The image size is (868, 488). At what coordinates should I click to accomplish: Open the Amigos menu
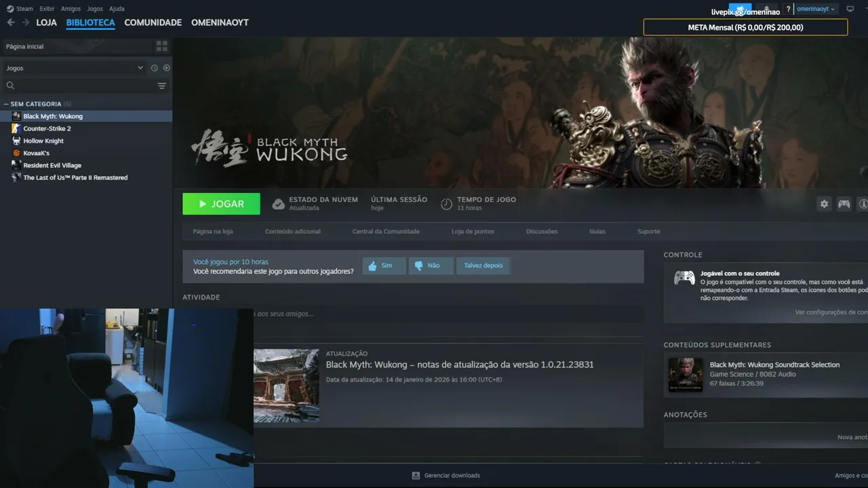tap(71, 9)
